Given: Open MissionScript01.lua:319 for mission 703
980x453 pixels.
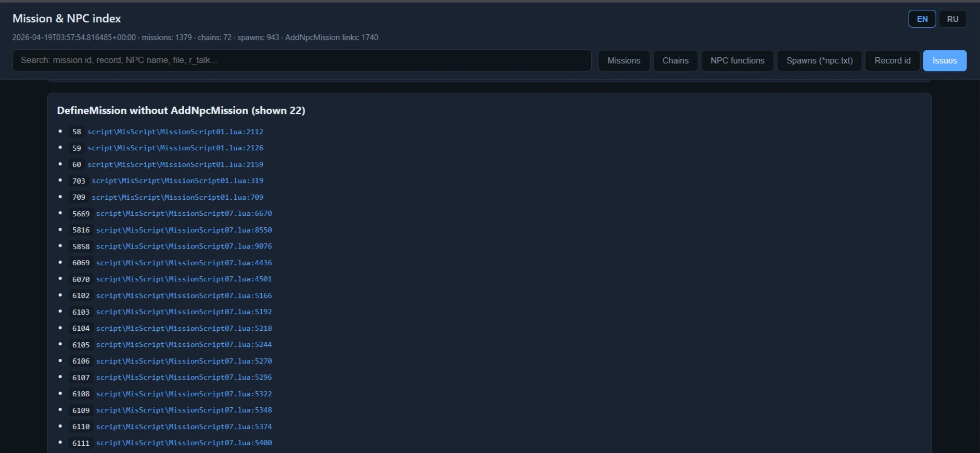Looking at the screenshot, I should point(177,181).
